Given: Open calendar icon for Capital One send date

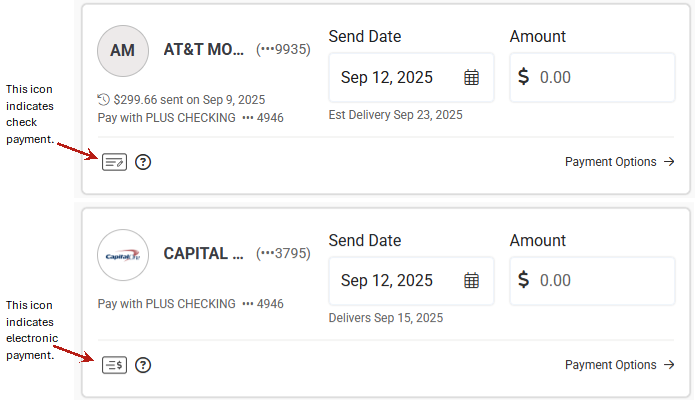Looking at the screenshot, I should tap(472, 280).
